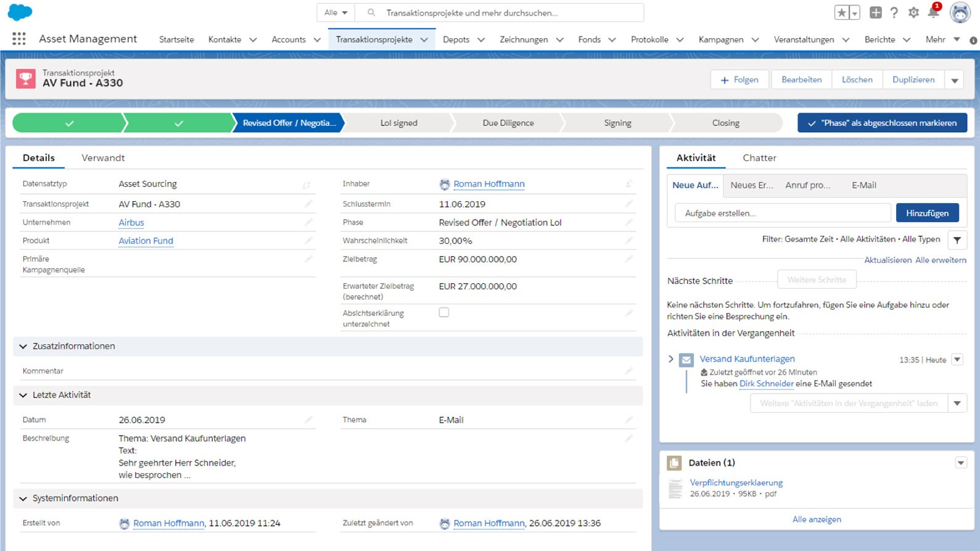Open the Aviation Fund product link

pos(146,241)
